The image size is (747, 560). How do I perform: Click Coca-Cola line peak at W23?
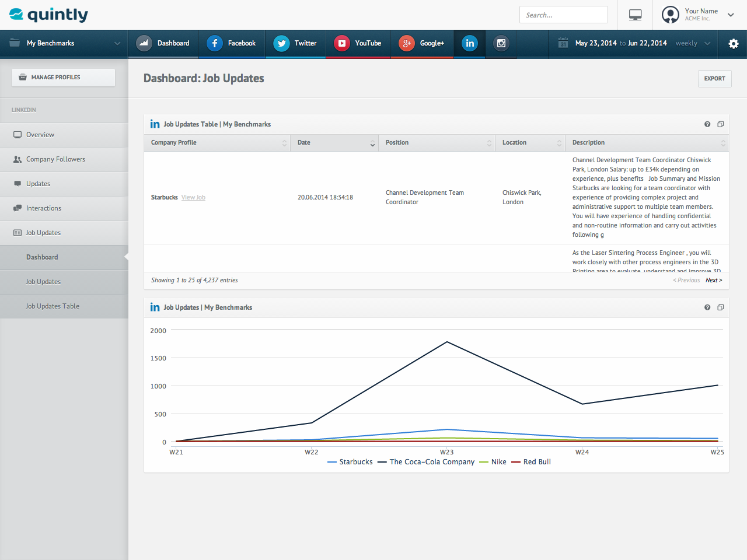[x=447, y=342]
